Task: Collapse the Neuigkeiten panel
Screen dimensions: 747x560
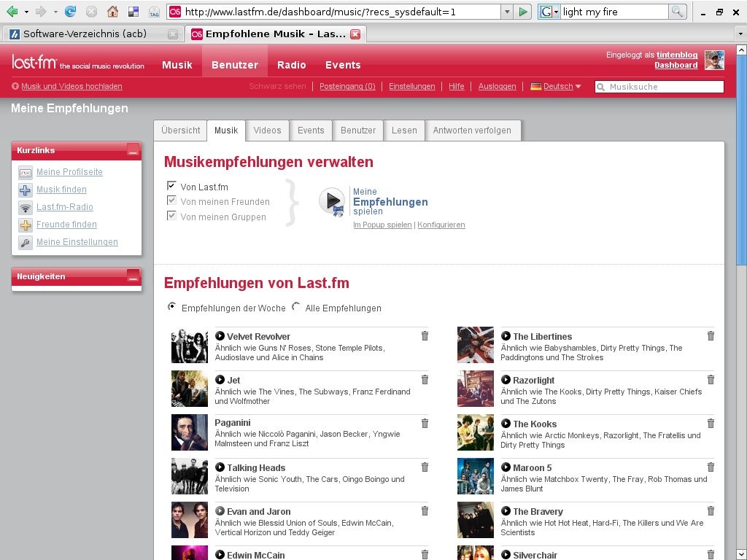Action: (x=133, y=276)
